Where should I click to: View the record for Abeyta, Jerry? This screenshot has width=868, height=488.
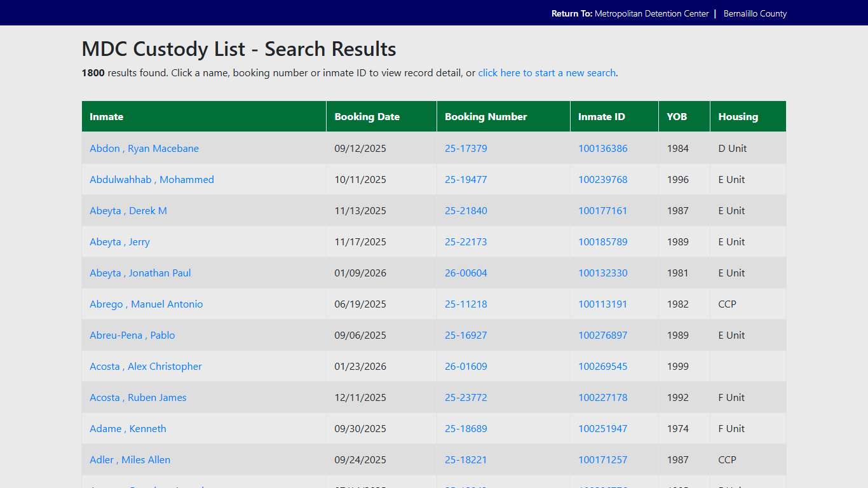[x=119, y=241]
